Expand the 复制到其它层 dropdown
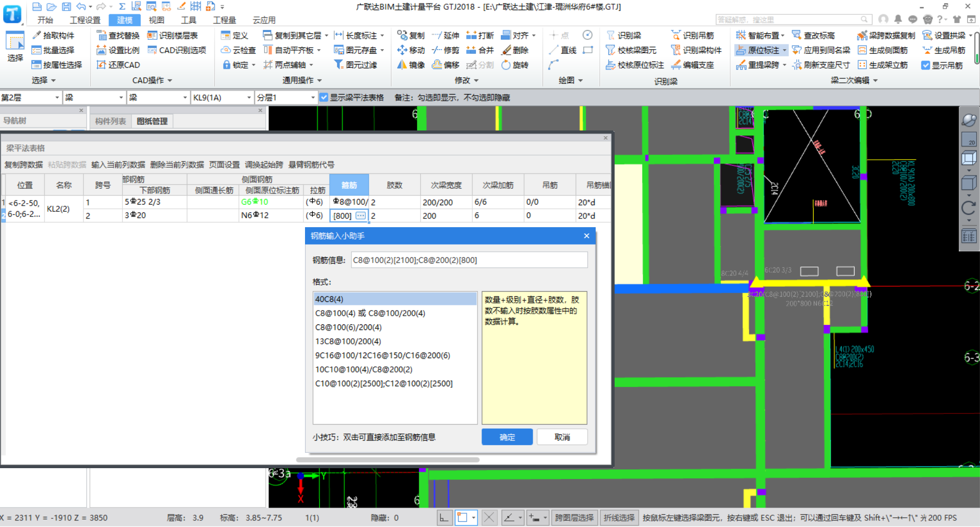Image resolution: width=980 pixels, height=527 pixels. 326,35
